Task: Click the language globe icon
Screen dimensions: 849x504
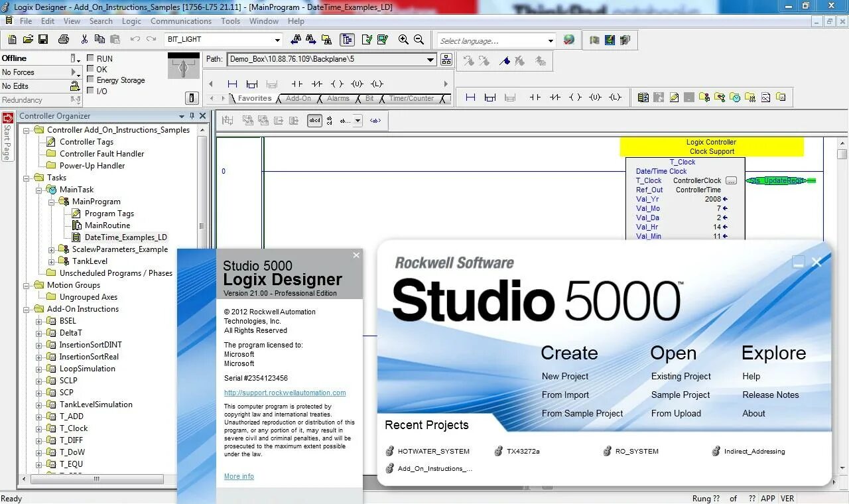Action: (568, 40)
